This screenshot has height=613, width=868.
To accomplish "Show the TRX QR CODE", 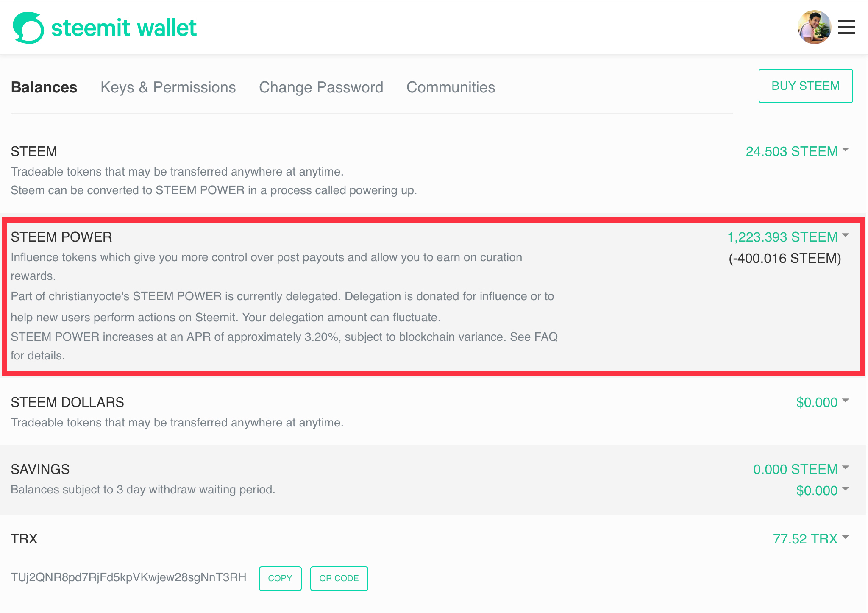I will pos(339,578).
